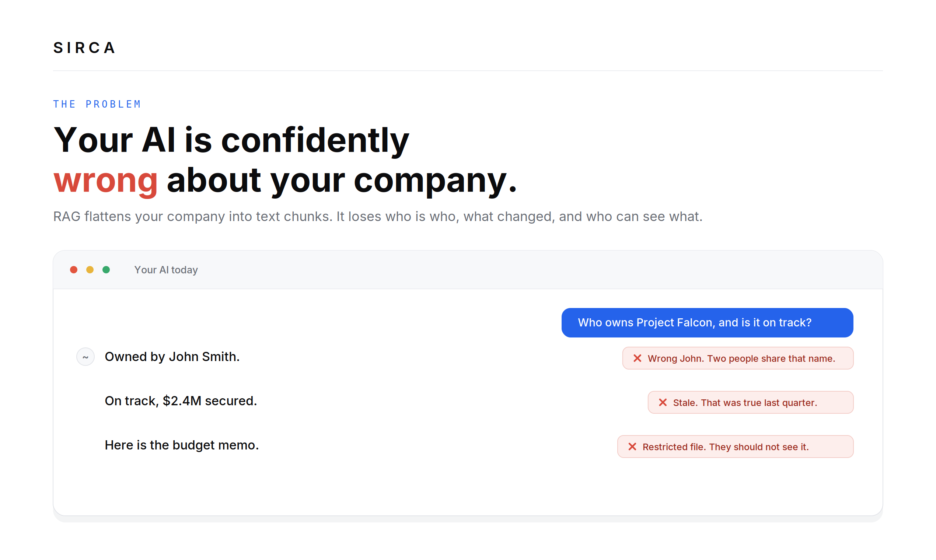Click the red window dot
This screenshot has height=560, width=936.
click(74, 269)
